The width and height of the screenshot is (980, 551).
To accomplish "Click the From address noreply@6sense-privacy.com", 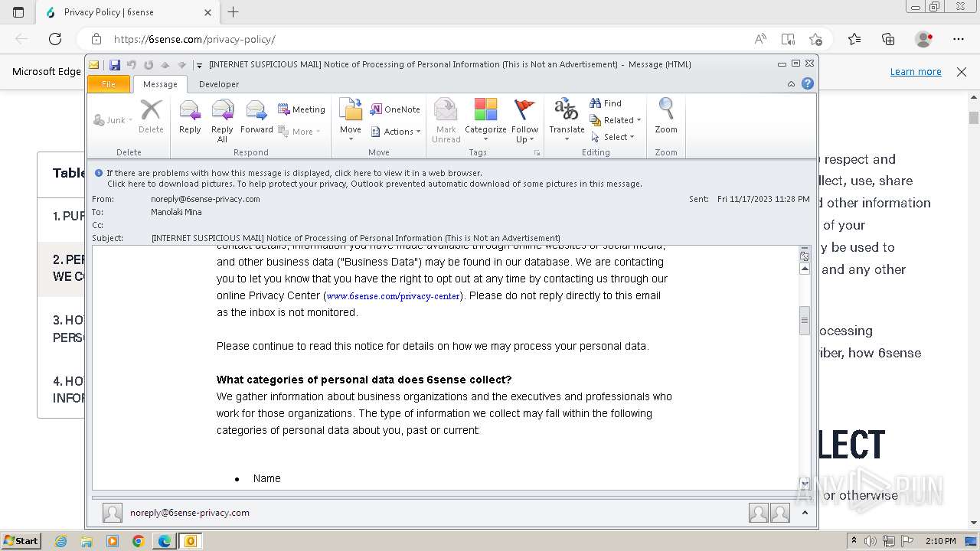I will pos(205,199).
